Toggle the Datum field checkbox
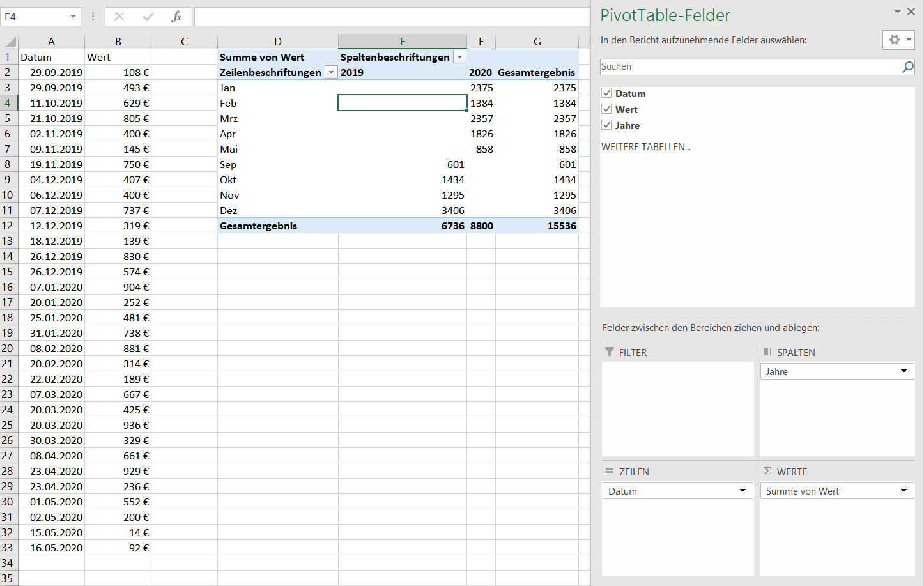 pos(607,93)
